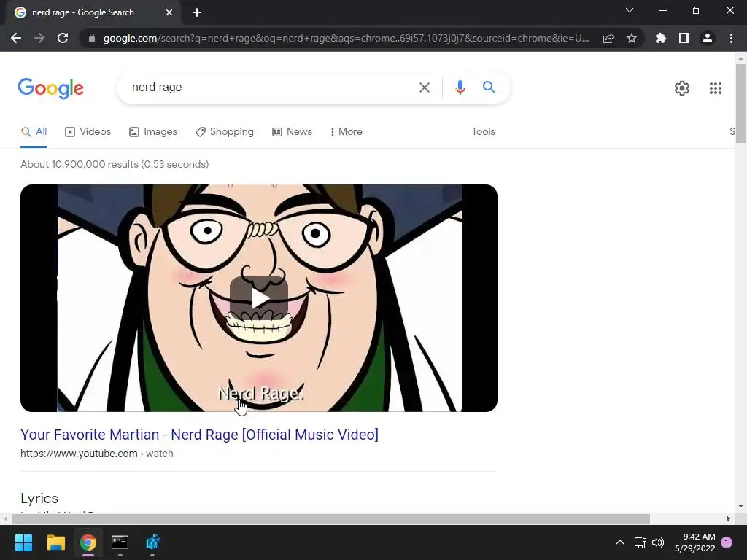This screenshot has width=747, height=560.
Task: Launch File Explorer from taskbar
Action: click(x=55, y=542)
